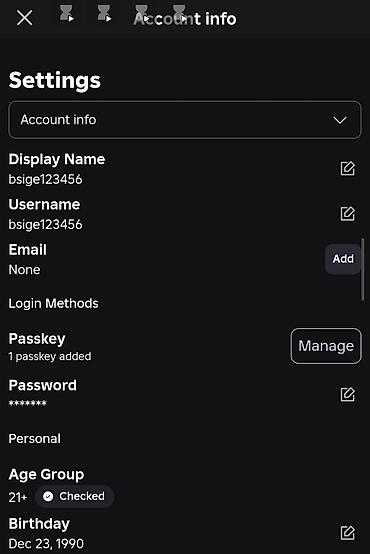The height and width of the screenshot is (554, 370).
Task: Select the Login Methods section heading
Action: pyautogui.click(x=53, y=303)
